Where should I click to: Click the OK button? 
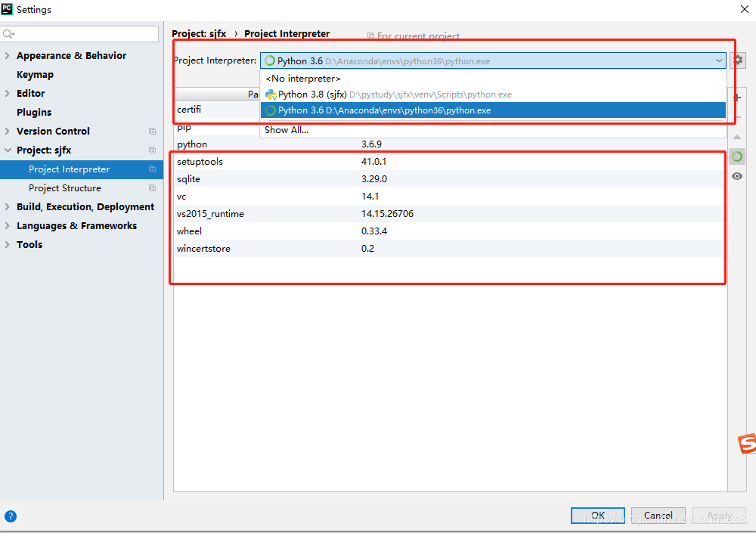pyautogui.click(x=598, y=515)
